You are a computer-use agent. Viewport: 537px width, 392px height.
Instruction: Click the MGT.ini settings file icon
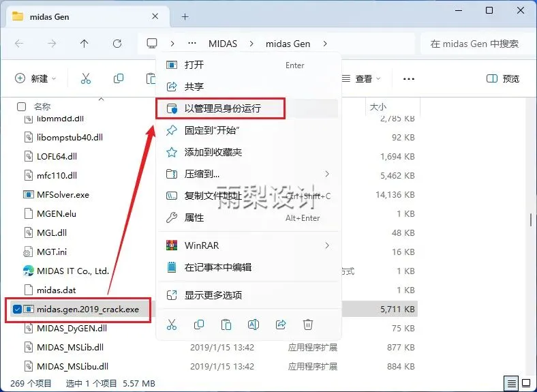(28, 252)
